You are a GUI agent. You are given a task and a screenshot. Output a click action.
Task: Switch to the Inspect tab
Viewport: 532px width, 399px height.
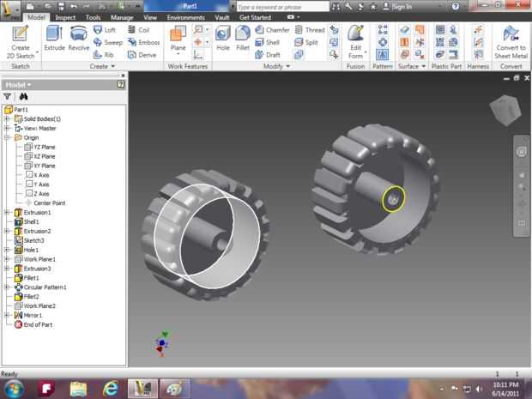[x=65, y=17]
